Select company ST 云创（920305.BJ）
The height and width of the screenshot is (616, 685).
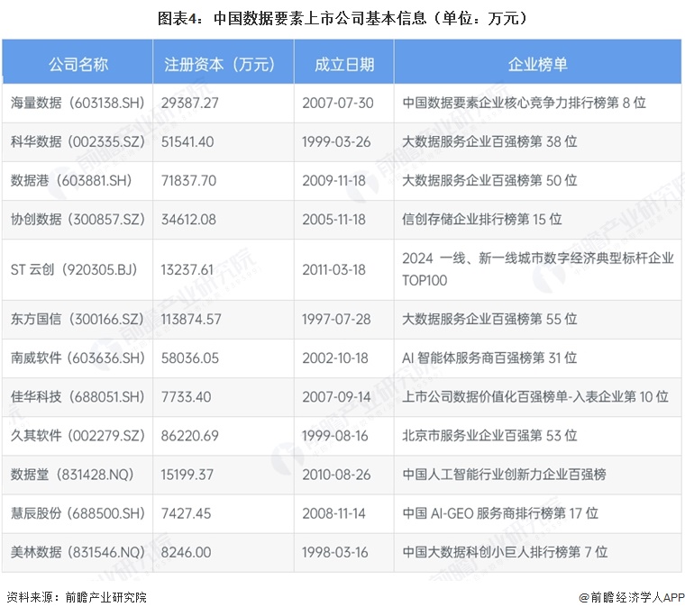coord(74,270)
